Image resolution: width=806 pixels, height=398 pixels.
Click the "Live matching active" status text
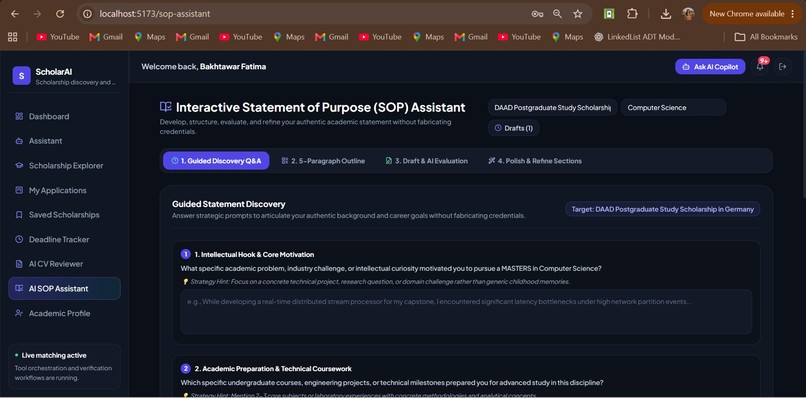click(54, 355)
